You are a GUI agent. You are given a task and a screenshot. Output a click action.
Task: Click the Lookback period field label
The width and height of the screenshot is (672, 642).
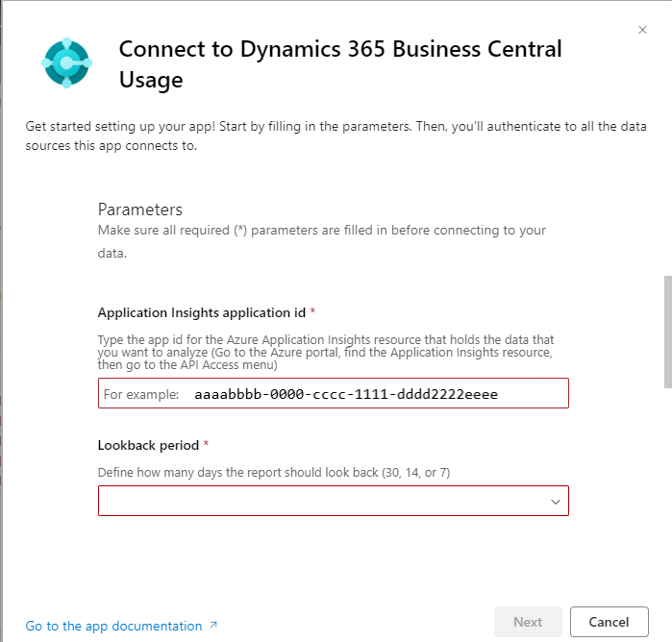click(148, 445)
